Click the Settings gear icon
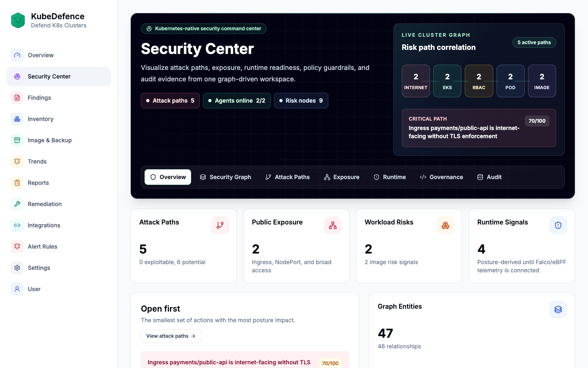The height and width of the screenshot is (368, 588). point(17,268)
